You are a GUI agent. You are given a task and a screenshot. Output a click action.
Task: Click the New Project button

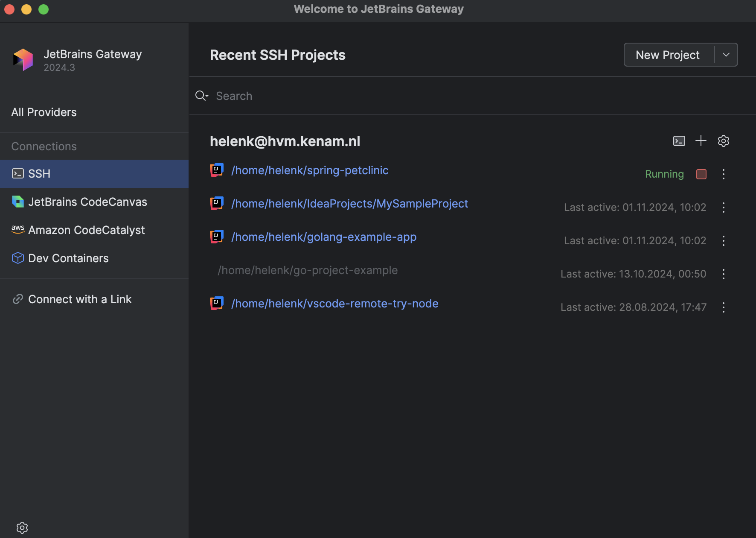(x=668, y=55)
